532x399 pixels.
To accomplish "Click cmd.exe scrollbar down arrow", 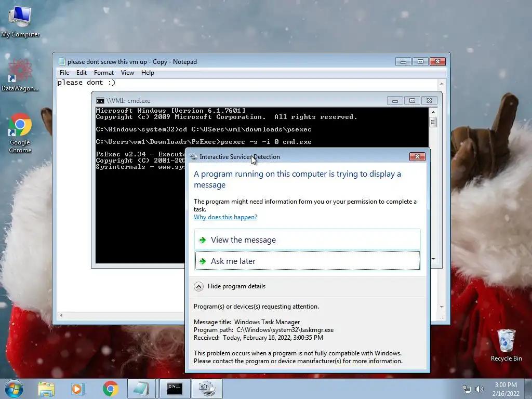I will point(433,260).
